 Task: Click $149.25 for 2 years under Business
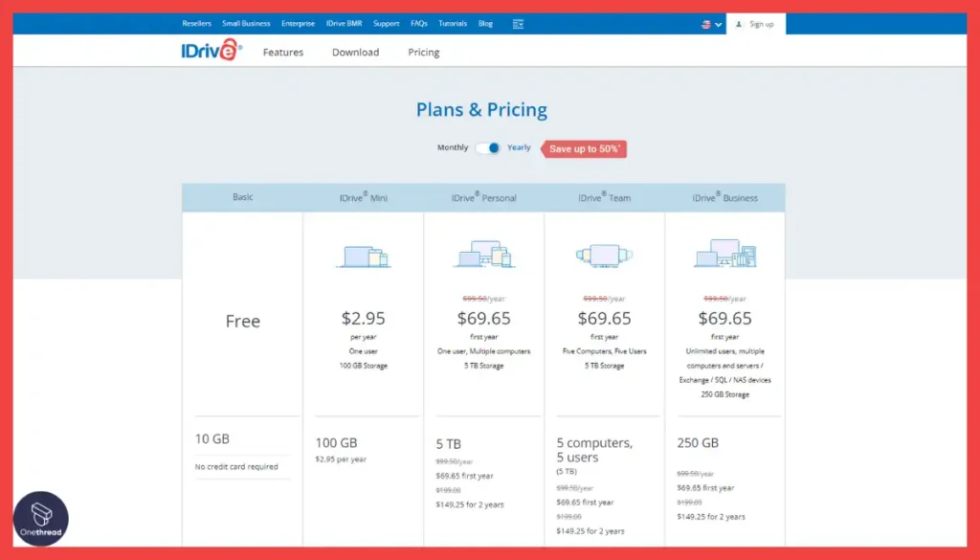click(x=711, y=517)
